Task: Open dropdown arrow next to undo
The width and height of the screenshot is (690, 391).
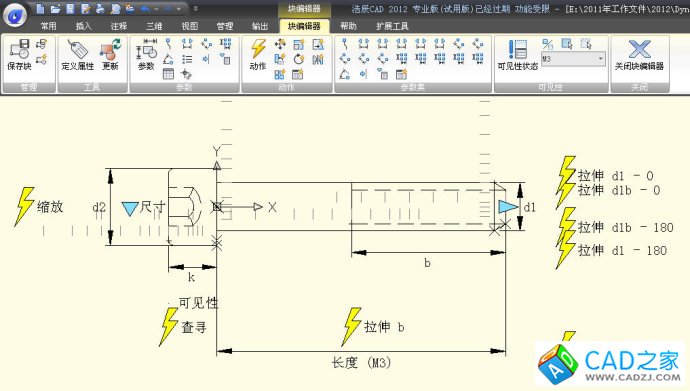Action: coord(156,8)
